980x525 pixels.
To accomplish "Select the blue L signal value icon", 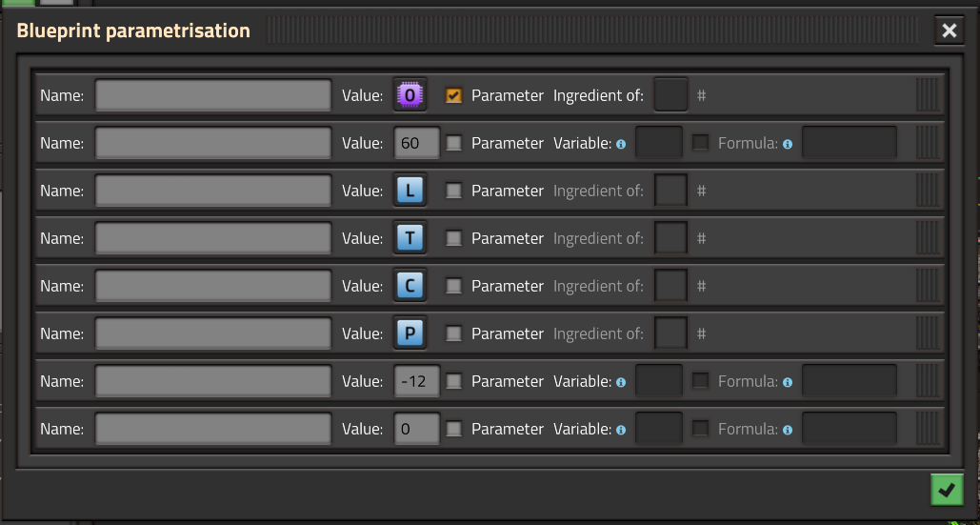I will (410, 190).
